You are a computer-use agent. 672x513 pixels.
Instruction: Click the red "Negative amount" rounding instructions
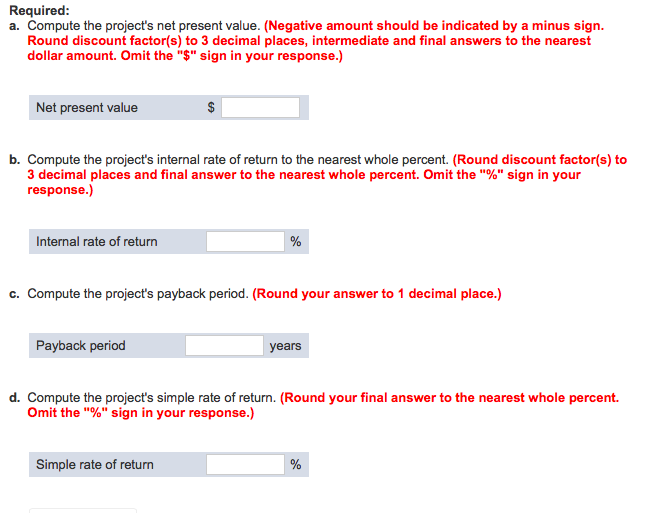point(315,41)
